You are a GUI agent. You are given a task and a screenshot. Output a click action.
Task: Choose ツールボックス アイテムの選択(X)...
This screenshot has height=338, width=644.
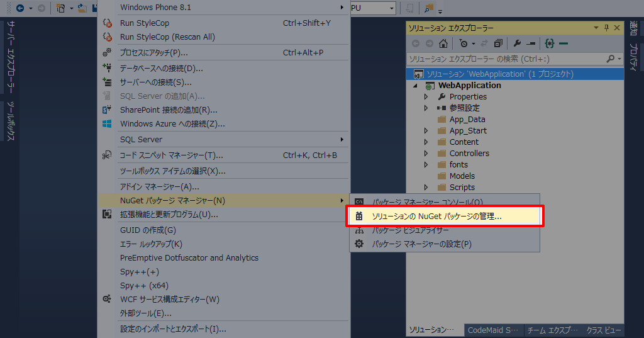click(x=223, y=171)
